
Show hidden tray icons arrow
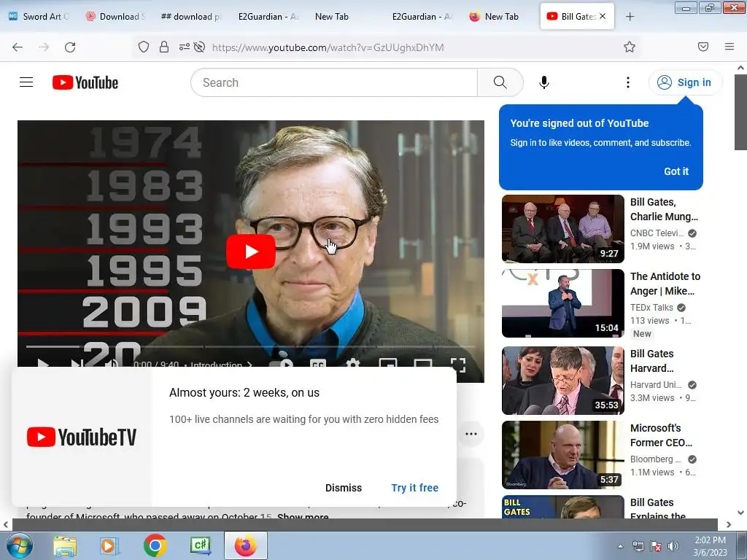[x=620, y=546]
